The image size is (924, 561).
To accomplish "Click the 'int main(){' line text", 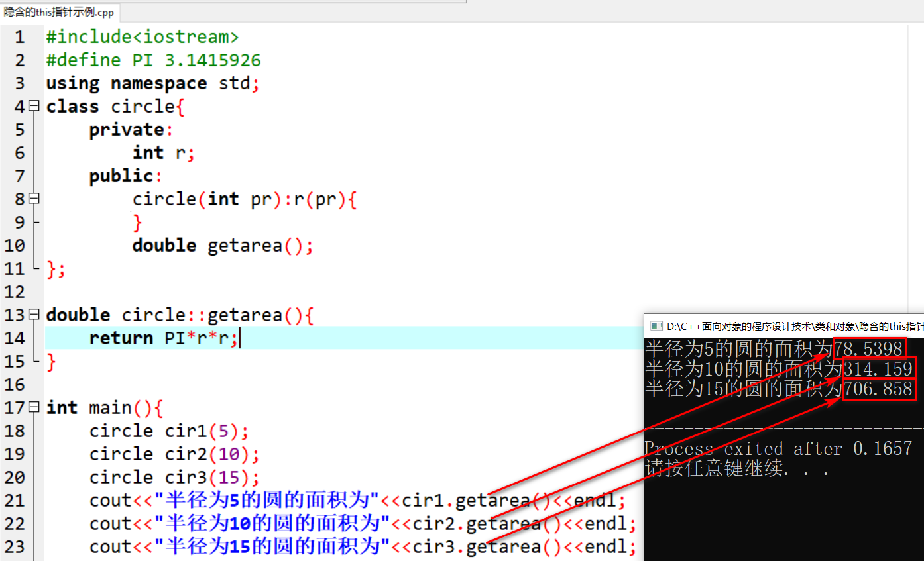I will pyautogui.click(x=105, y=408).
